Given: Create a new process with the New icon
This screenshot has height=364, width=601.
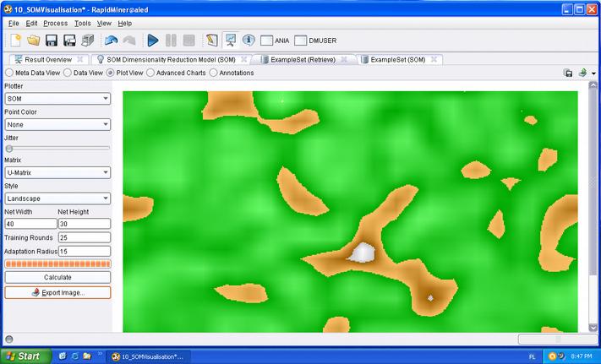Looking at the screenshot, I should point(15,41).
